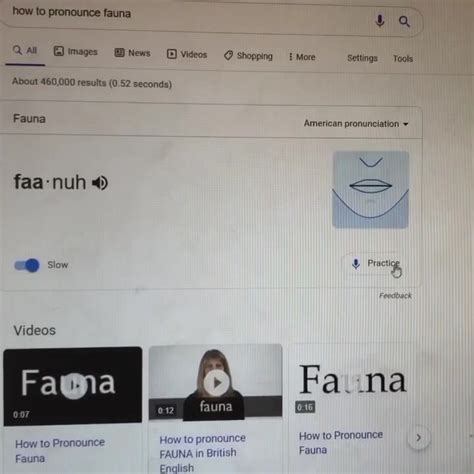Click the mouth animation illustration
This screenshot has width=474, height=474.
tap(371, 189)
